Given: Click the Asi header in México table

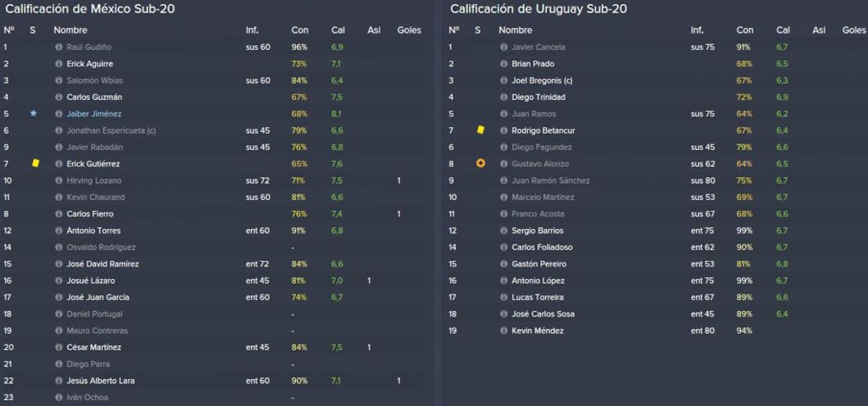Looking at the screenshot, I should tap(374, 31).
